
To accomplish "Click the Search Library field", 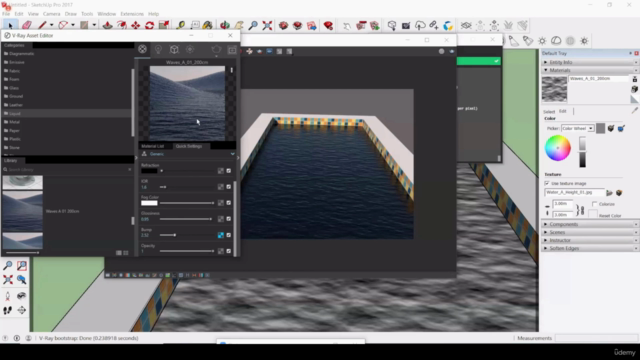I will point(67,169).
